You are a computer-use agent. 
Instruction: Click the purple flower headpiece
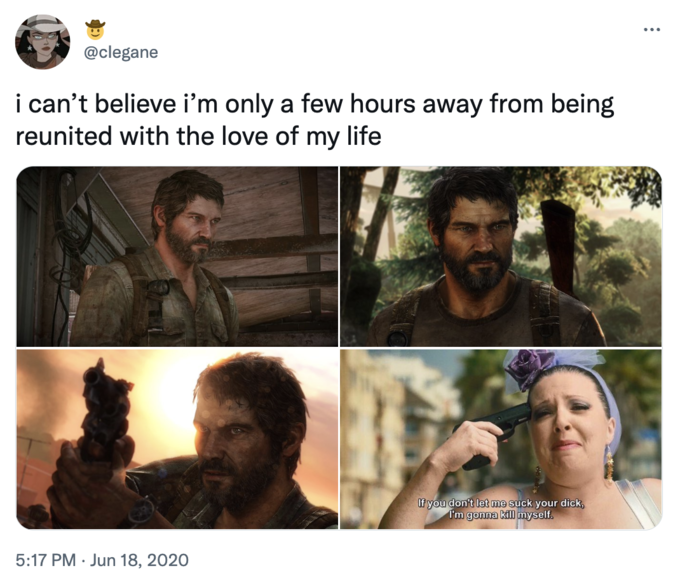click(x=531, y=366)
